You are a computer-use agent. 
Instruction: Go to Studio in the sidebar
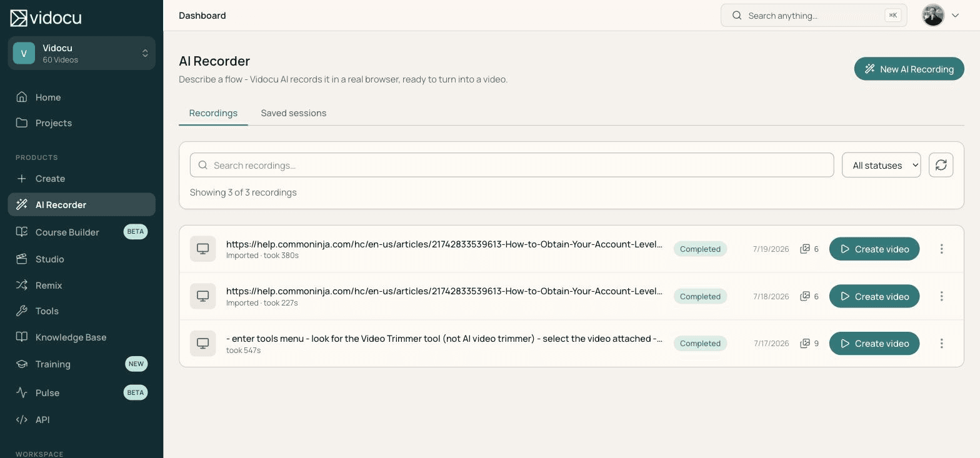click(81, 259)
